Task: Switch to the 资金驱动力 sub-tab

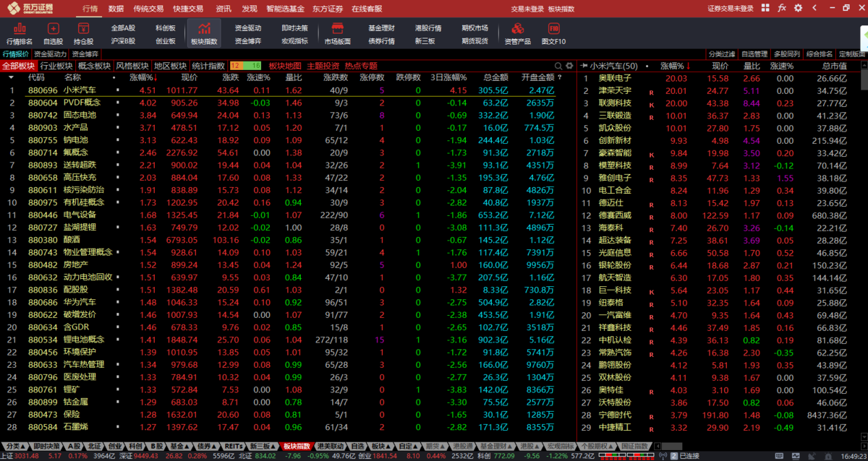Action: 50,54
